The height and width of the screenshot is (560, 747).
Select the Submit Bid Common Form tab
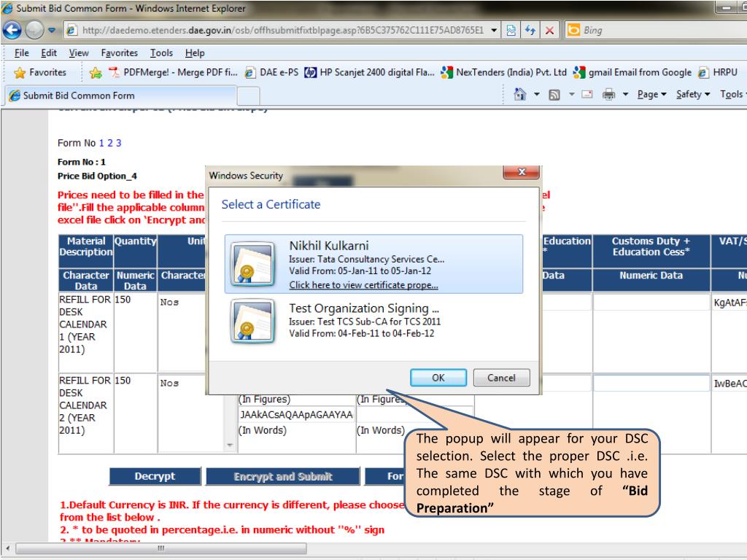point(121,96)
